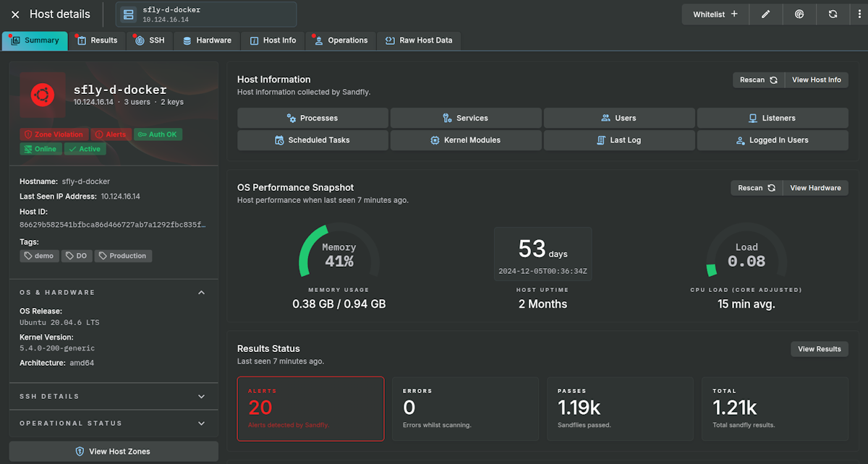
Task: Click View Results button
Action: pos(819,349)
